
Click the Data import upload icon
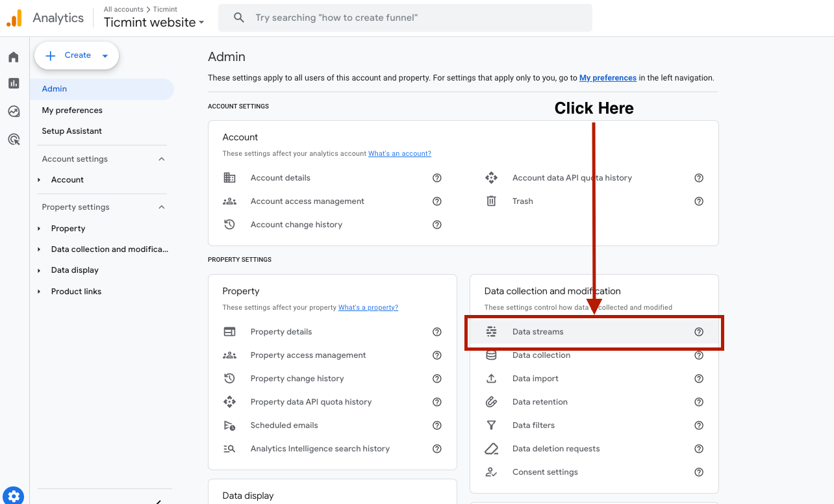pyautogui.click(x=492, y=379)
